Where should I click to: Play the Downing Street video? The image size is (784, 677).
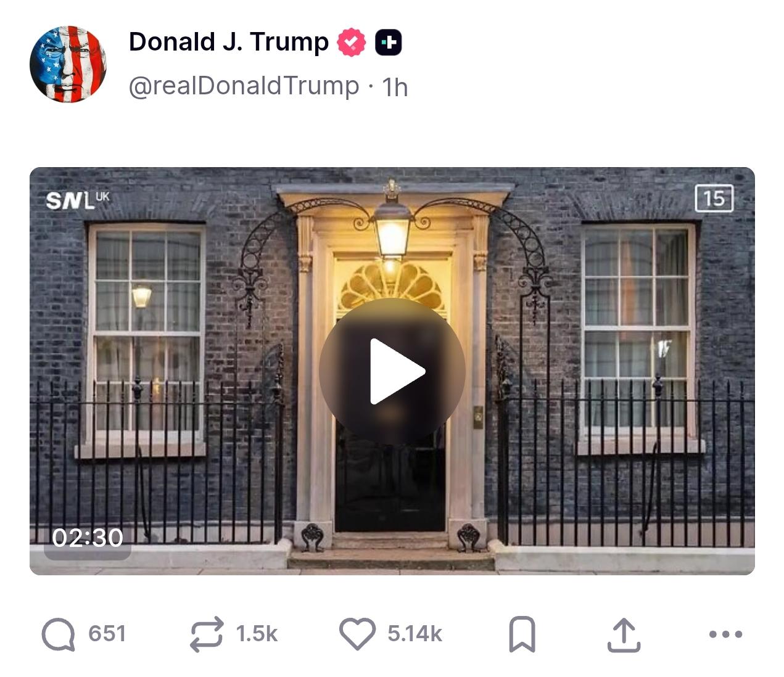[392, 371]
